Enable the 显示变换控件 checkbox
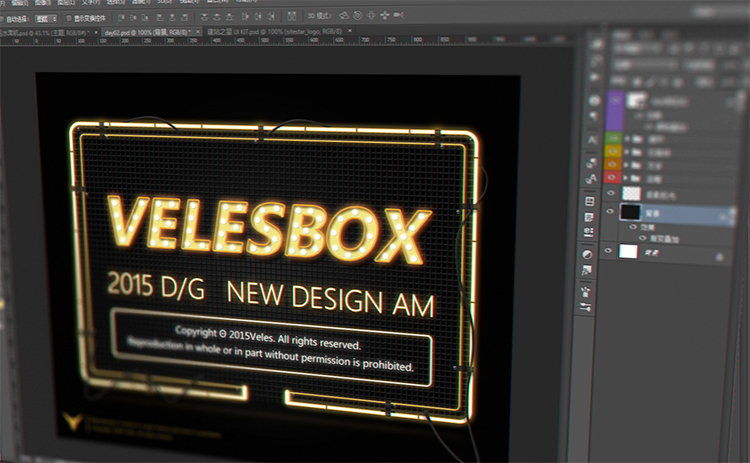 pyautogui.click(x=68, y=18)
